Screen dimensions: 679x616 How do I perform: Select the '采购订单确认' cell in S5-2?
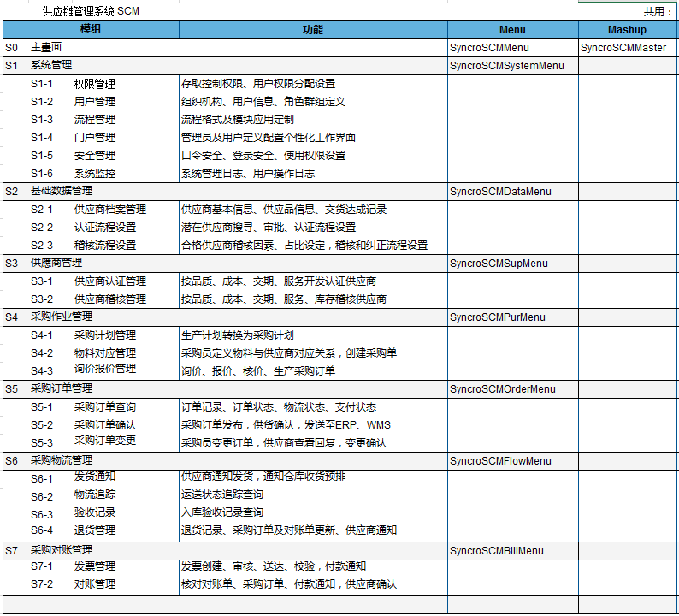(x=105, y=425)
